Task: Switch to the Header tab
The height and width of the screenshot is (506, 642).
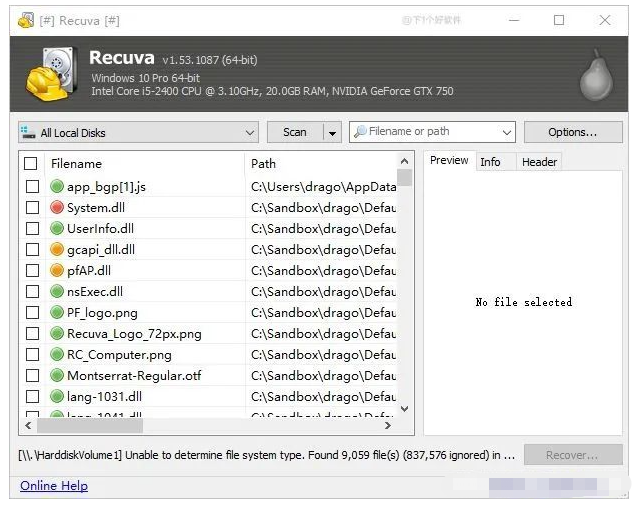Action: pos(539,161)
